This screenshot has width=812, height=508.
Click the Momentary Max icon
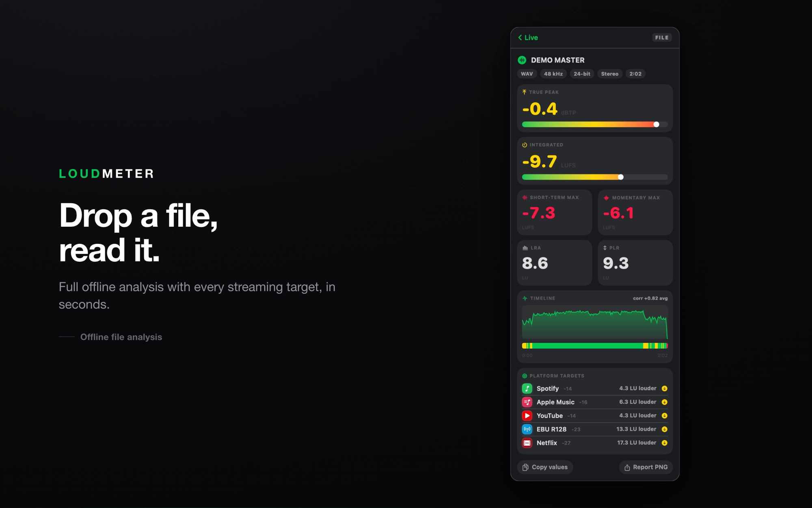point(606,198)
